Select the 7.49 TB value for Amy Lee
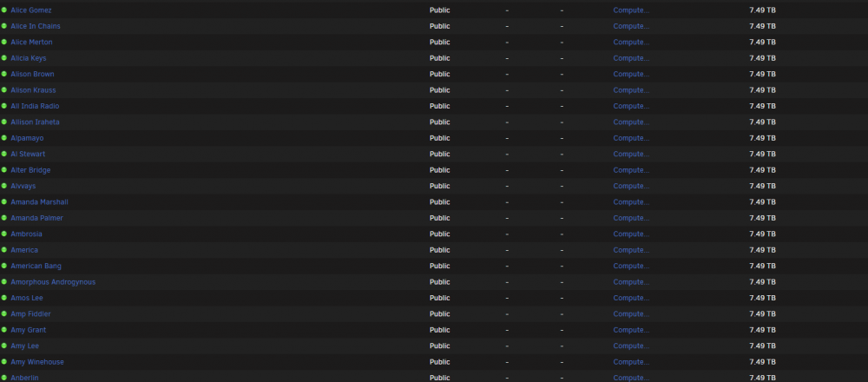Viewport: 868px width, 382px height. coord(762,346)
